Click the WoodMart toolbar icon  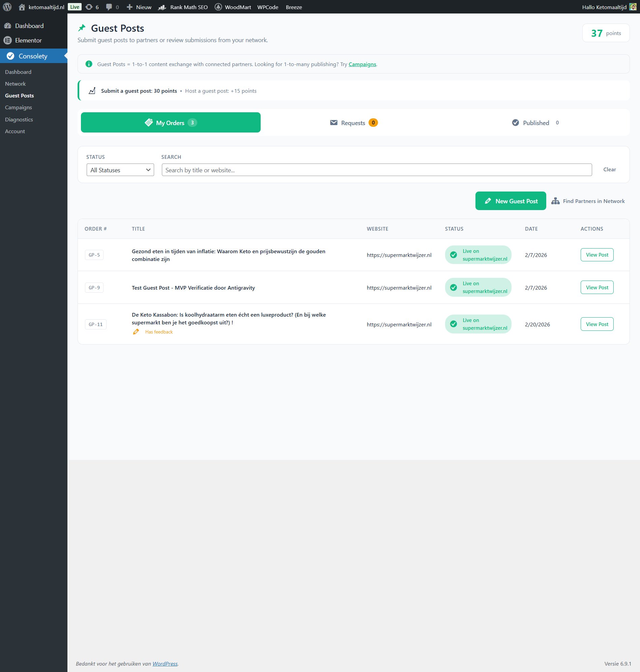tap(219, 7)
